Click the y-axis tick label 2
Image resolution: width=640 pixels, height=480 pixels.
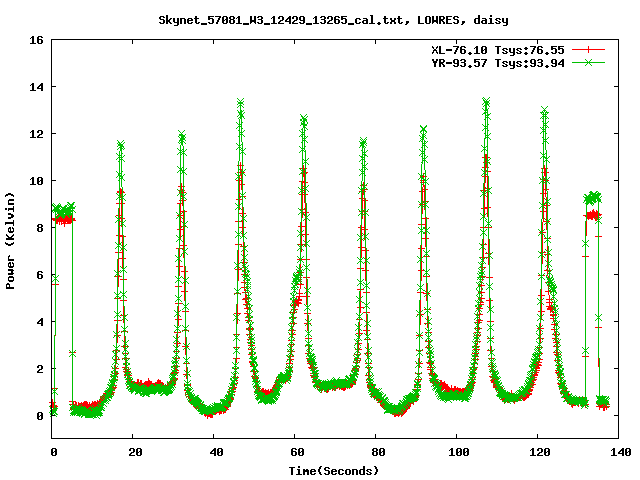coord(40,369)
